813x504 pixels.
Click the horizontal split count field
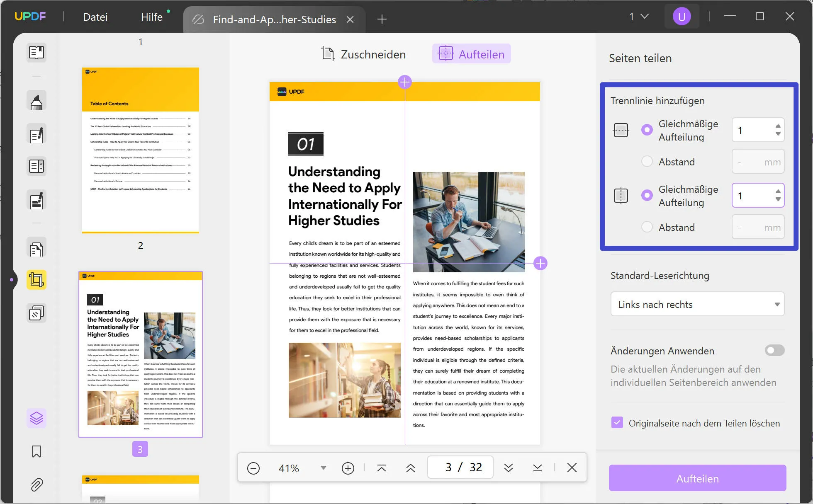click(758, 130)
